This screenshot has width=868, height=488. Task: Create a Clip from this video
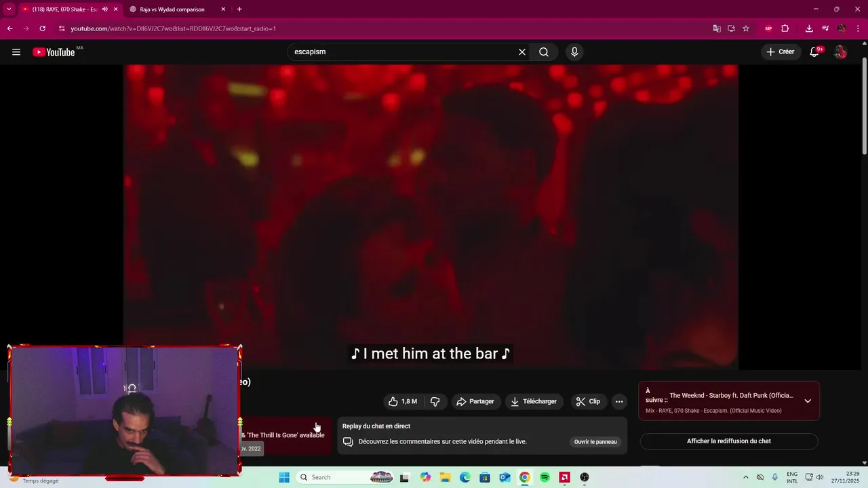(x=588, y=401)
